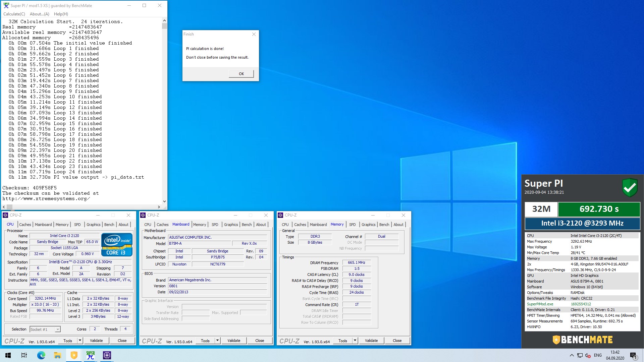Click the ENG language indicator

598,355
